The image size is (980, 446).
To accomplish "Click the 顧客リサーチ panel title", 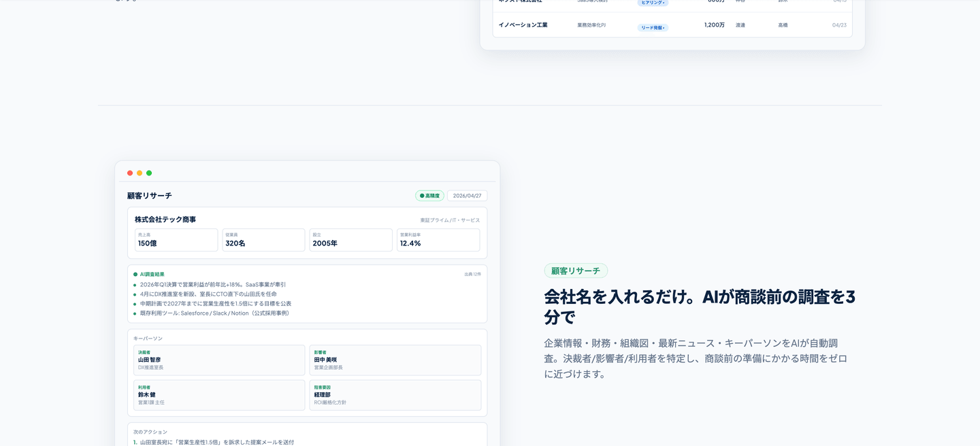I will pos(150,196).
